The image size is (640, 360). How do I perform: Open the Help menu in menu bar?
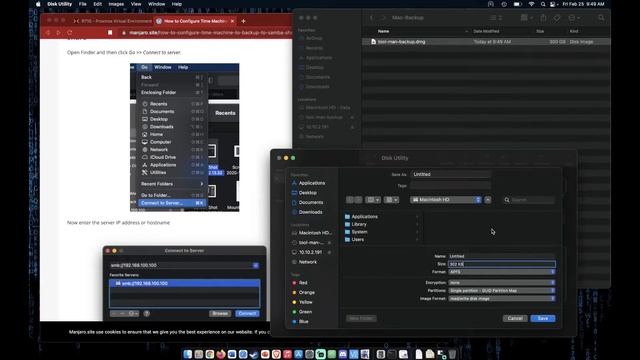coord(177,4)
